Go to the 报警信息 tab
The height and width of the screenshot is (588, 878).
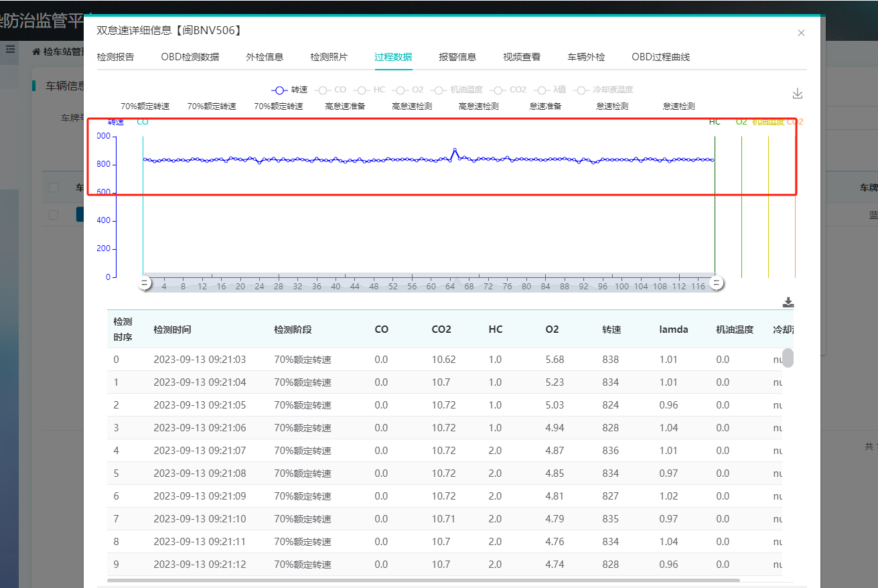point(457,57)
